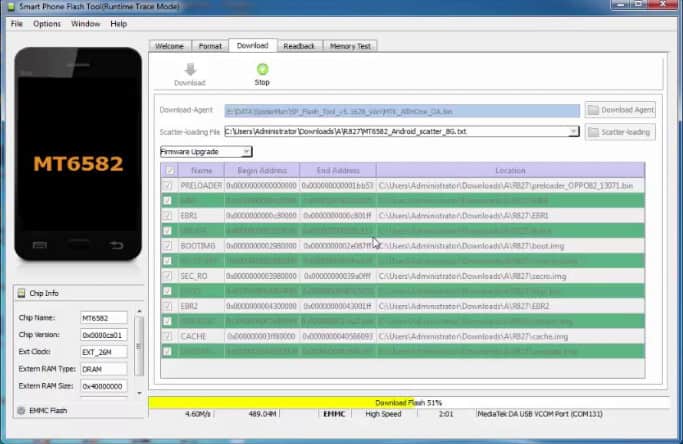This screenshot has width=683, height=444.
Task: Click the Ext Clock EXT_26M field
Action: tap(104, 352)
